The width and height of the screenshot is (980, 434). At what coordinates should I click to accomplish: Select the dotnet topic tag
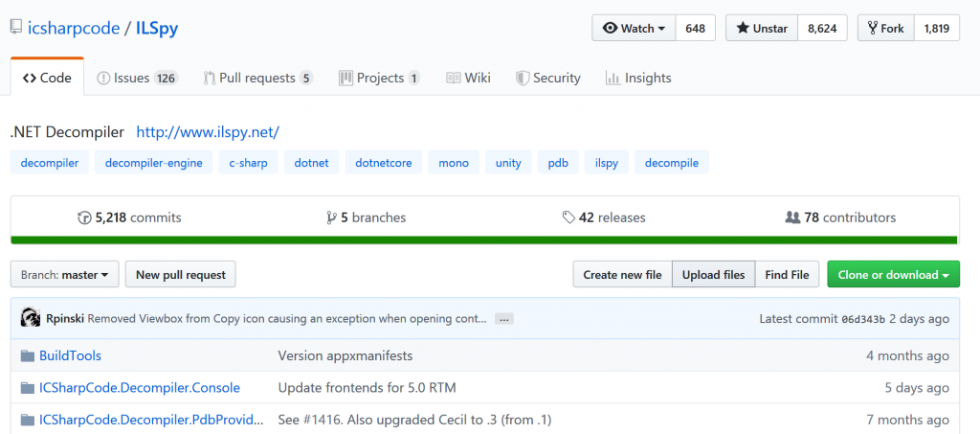311,163
